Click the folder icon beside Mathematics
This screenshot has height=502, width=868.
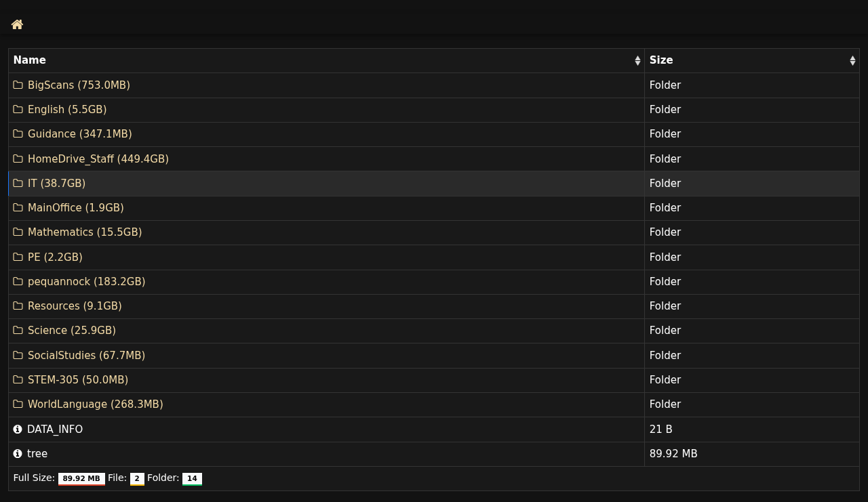(x=18, y=232)
